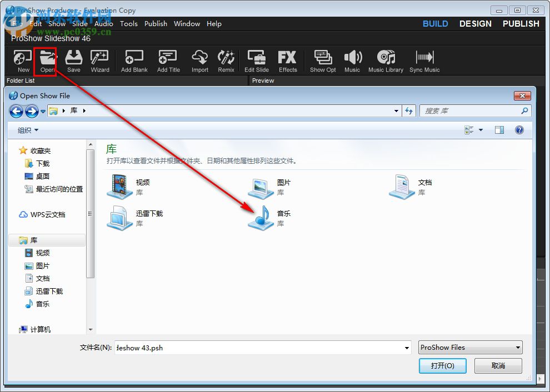Click the Sync Music icon
550x392 pixels.
click(424, 60)
